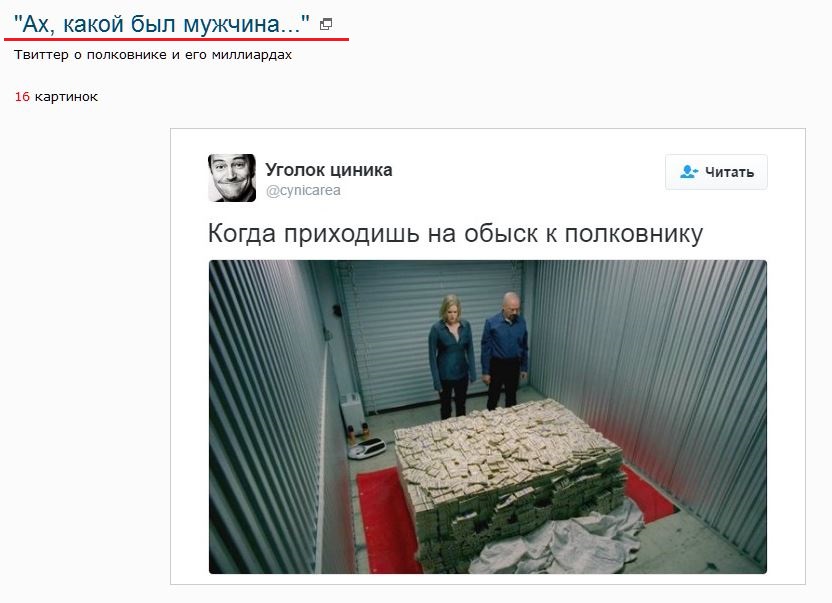
Task: Select the tweet text about обыск к полковнику
Action: (455, 233)
